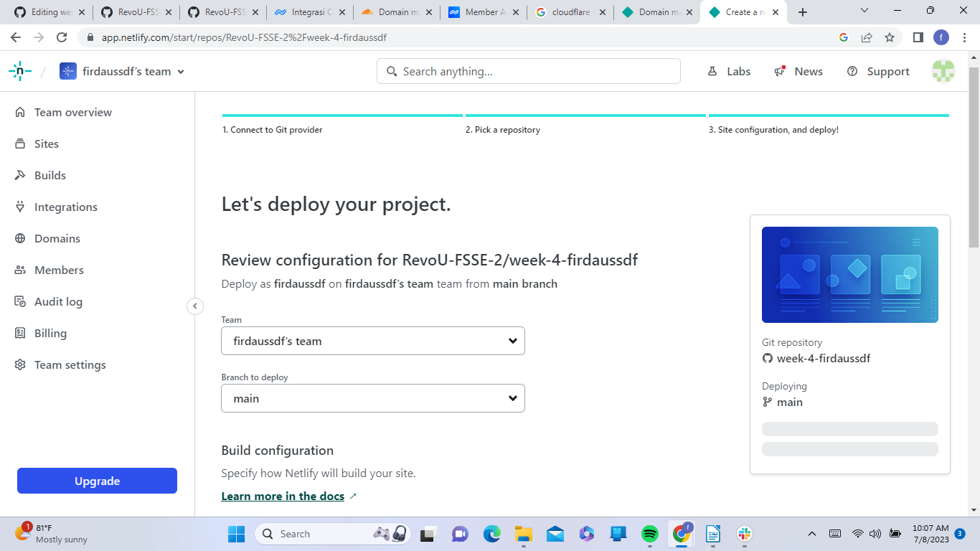Image resolution: width=980 pixels, height=551 pixels.
Task: Collapse the sidebar with the chevron
Action: coord(195,306)
